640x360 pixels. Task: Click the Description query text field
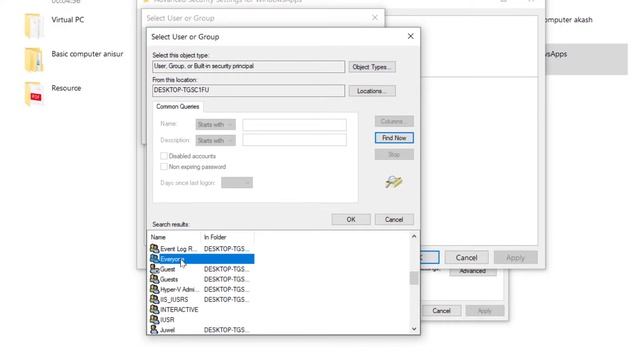[x=294, y=140]
